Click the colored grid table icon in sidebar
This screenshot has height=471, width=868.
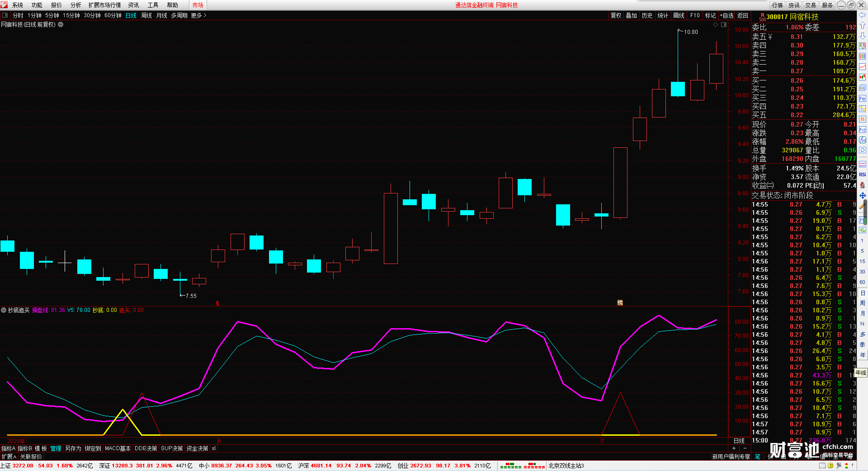863,57
